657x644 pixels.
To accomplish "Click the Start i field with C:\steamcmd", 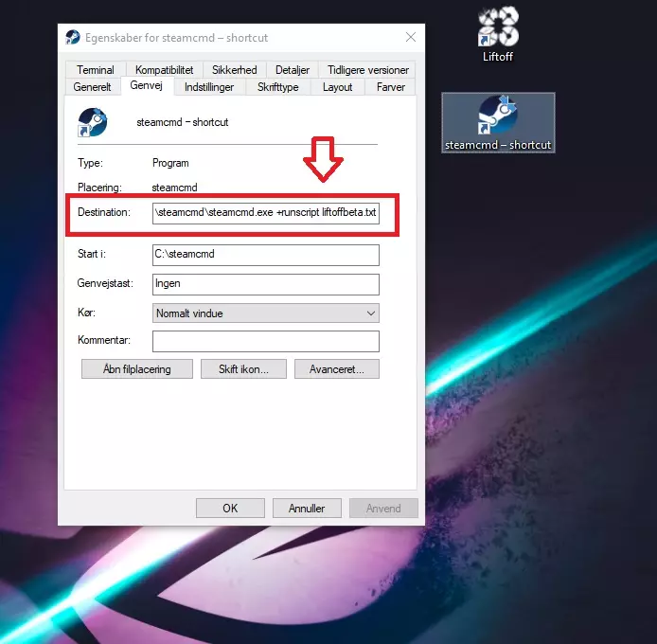I will tap(266, 255).
